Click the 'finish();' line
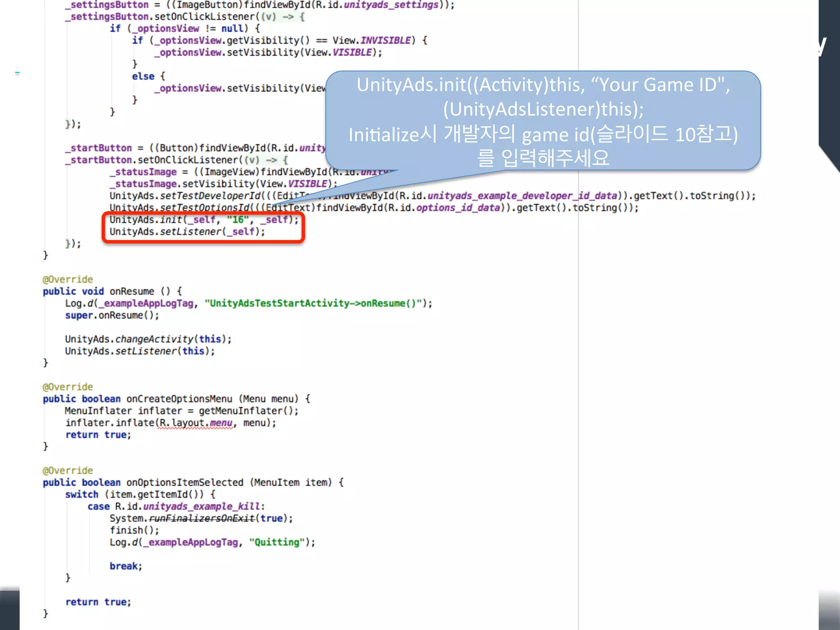The height and width of the screenshot is (630, 840). [x=134, y=530]
